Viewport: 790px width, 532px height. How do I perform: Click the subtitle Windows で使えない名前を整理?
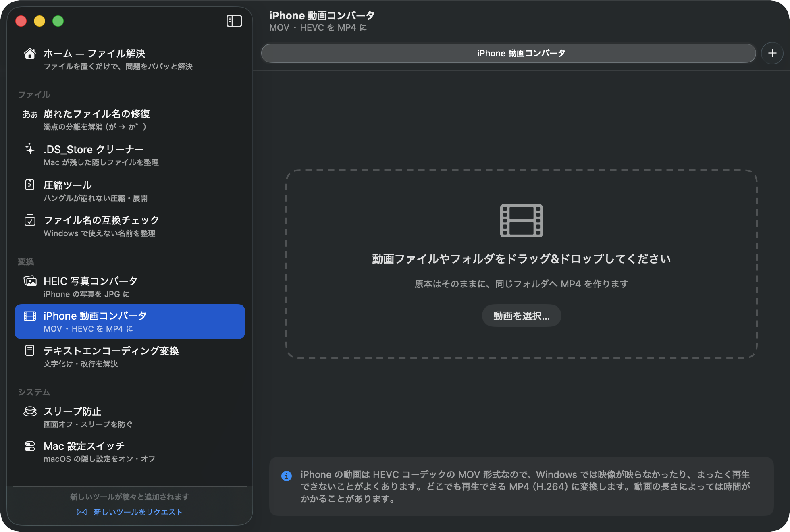[x=100, y=233]
